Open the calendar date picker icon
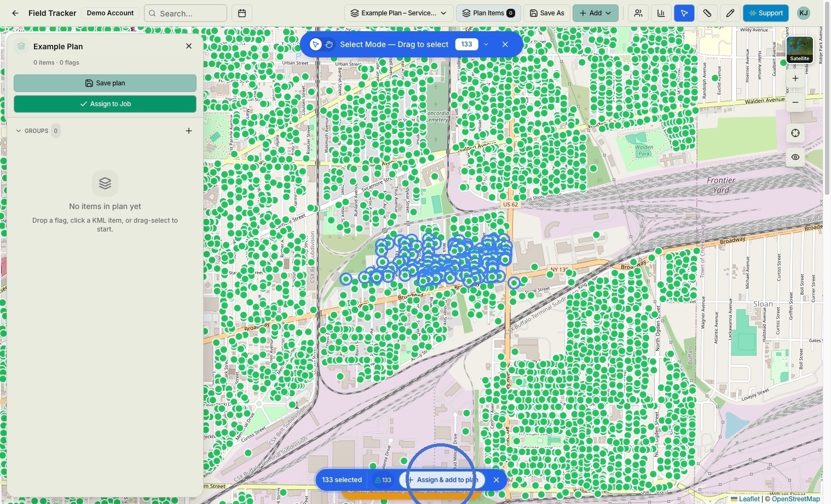This screenshot has width=831, height=504. pos(242,13)
